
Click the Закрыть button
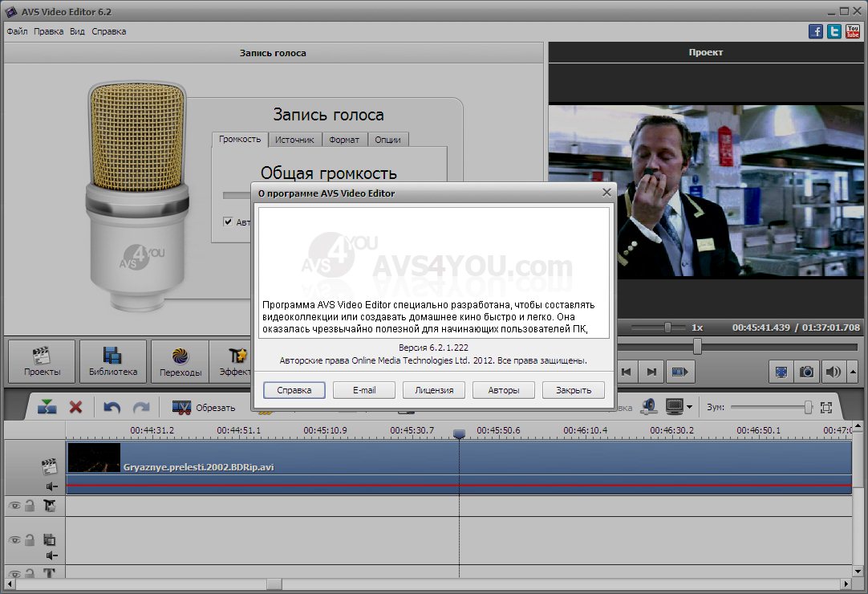(574, 390)
